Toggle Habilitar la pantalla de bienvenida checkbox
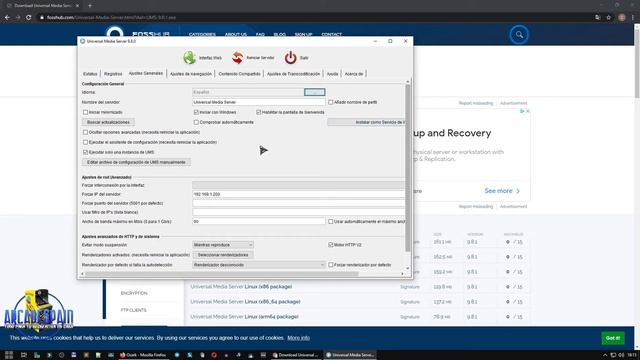The width and height of the screenshot is (640, 360). [x=258, y=112]
